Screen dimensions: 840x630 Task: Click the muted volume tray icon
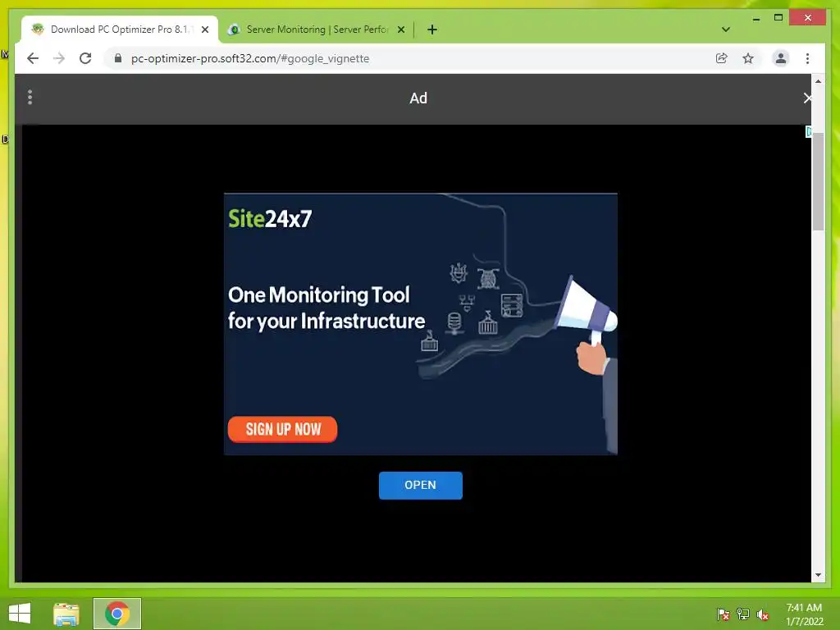(x=763, y=614)
